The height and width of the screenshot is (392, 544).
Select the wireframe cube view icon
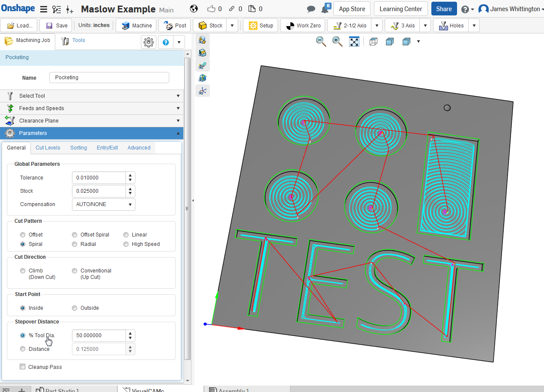(x=374, y=42)
